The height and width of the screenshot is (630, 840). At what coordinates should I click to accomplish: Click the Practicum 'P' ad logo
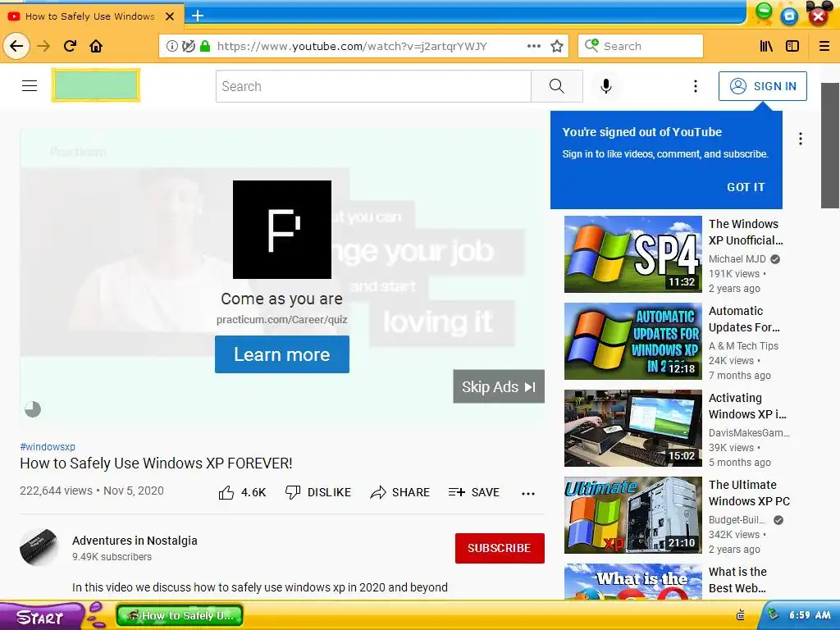(x=282, y=230)
